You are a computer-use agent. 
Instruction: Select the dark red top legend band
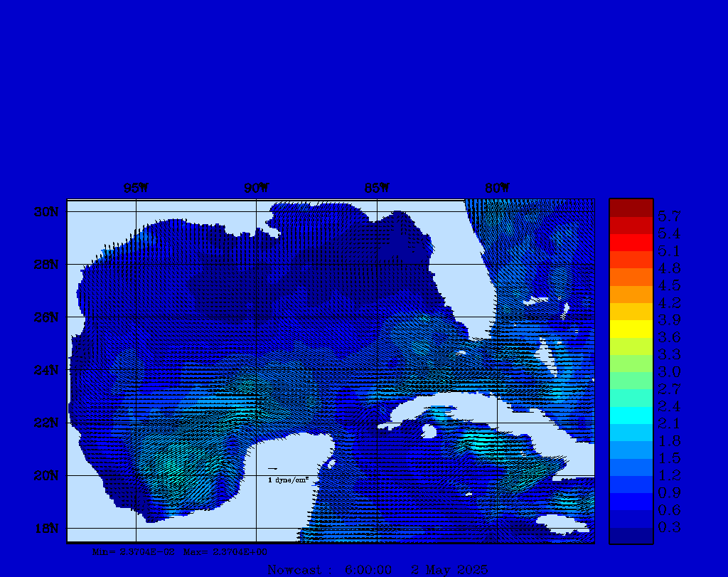(631, 207)
